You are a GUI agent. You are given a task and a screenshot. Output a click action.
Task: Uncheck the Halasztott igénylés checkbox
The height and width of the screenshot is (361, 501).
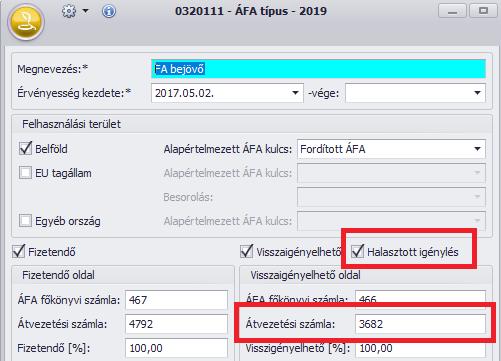click(357, 251)
